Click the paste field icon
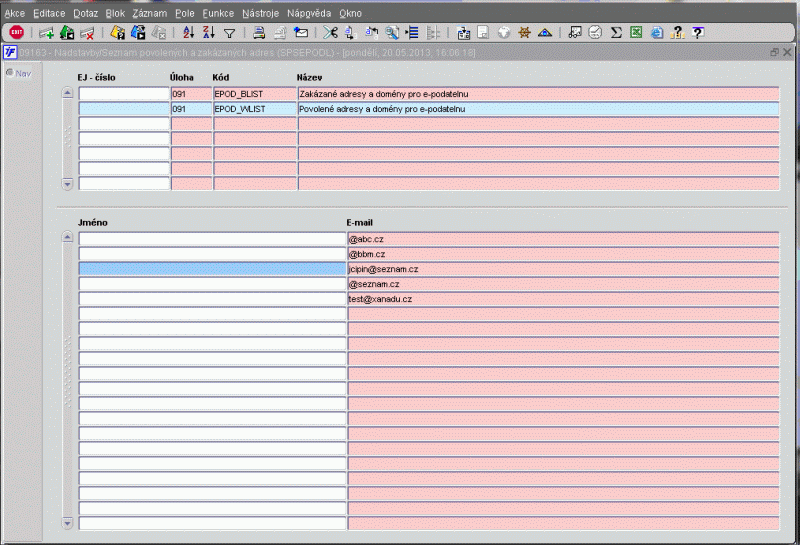This screenshot has width=800, height=545. [371, 33]
